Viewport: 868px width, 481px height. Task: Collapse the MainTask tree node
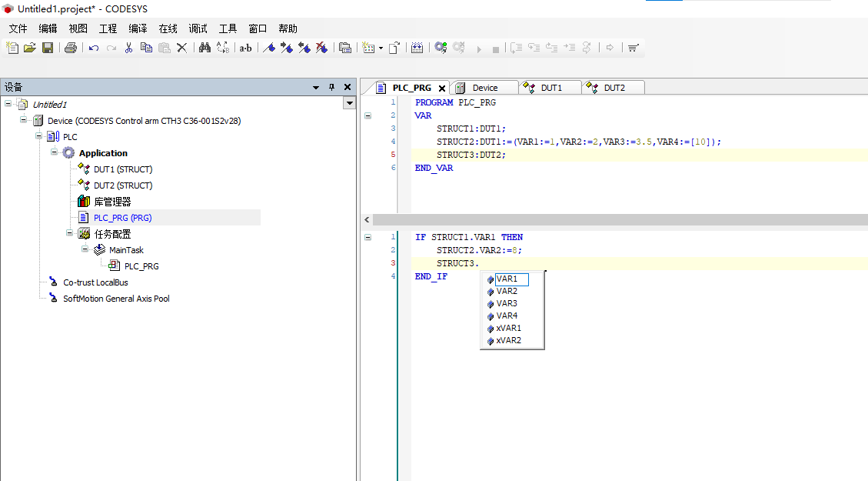click(x=85, y=249)
